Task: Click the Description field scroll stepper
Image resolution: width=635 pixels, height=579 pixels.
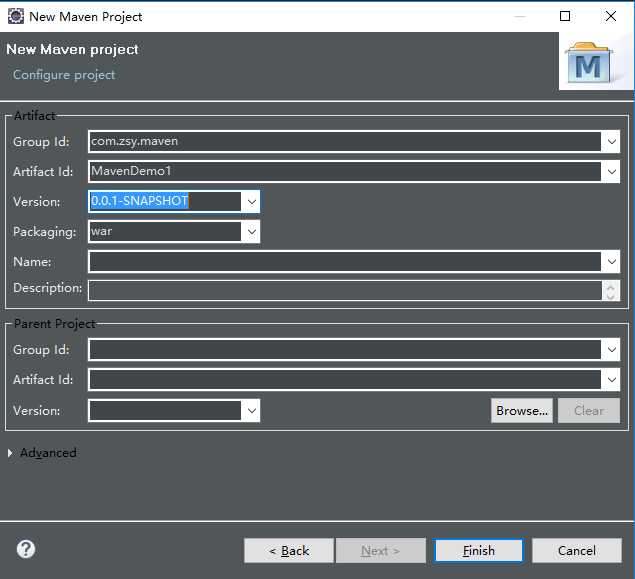Action: [611, 290]
